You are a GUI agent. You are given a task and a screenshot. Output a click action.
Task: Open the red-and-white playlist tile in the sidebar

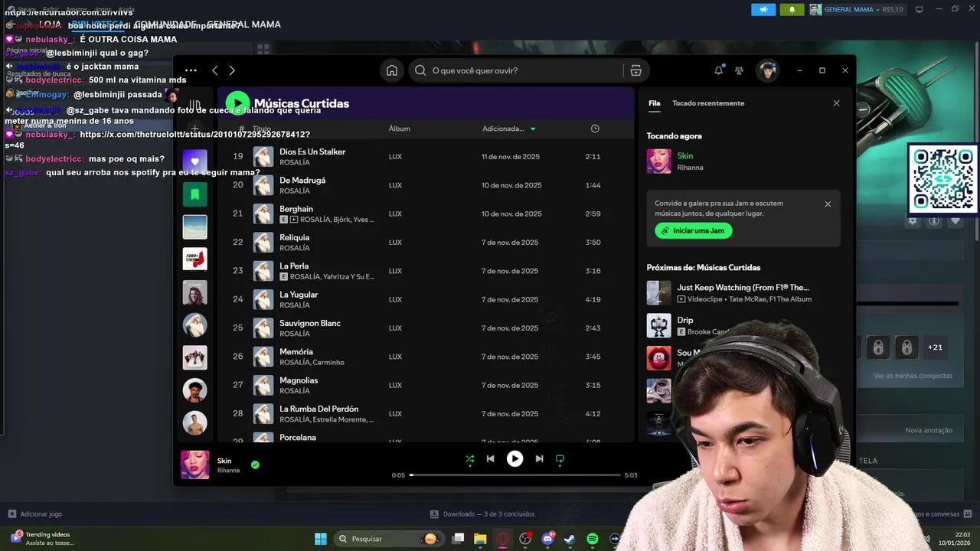pyautogui.click(x=194, y=259)
